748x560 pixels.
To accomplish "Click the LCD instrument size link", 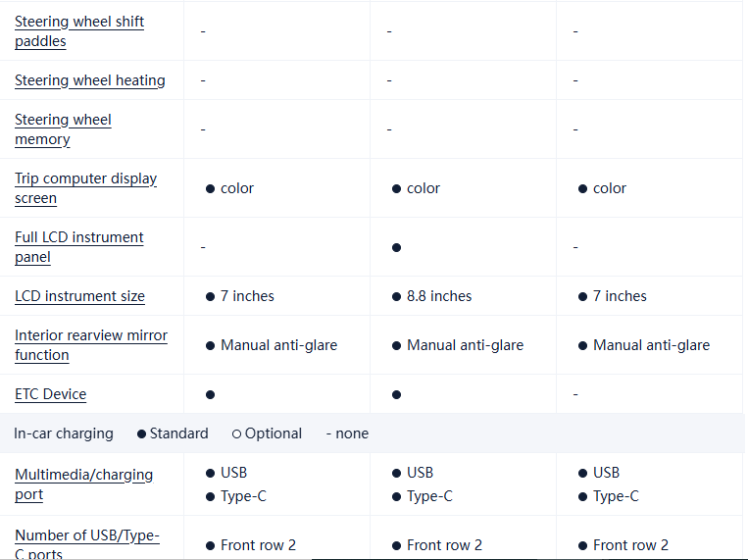I will pos(79,296).
